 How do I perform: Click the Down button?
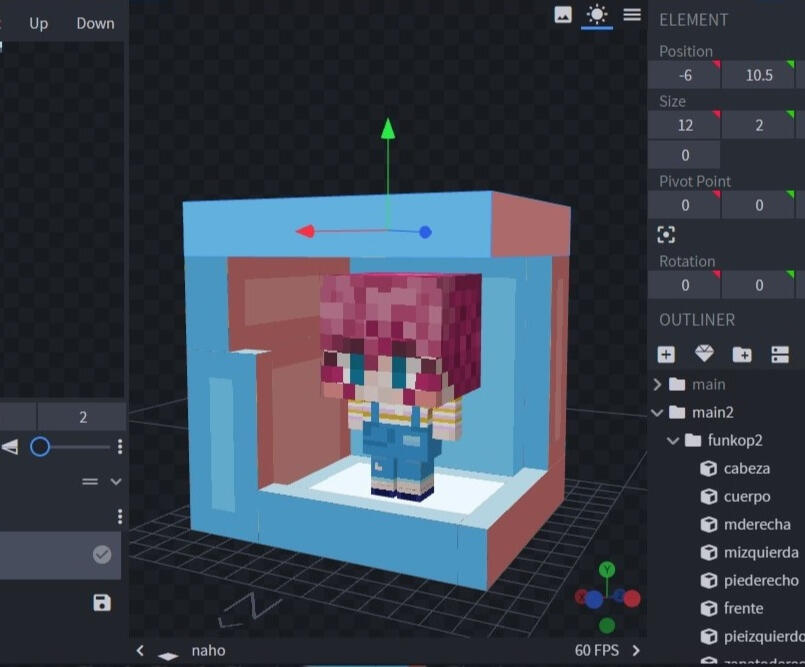[95, 23]
